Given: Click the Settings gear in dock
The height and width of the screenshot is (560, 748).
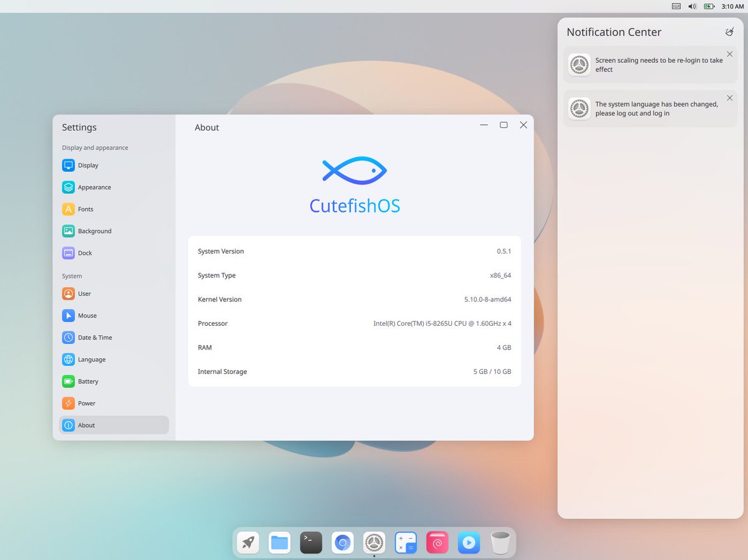Looking at the screenshot, I should [x=374, y=543].
